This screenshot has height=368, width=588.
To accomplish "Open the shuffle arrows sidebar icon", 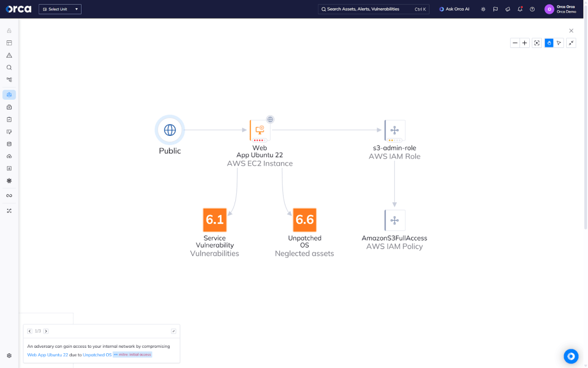I will pos(9,210).
